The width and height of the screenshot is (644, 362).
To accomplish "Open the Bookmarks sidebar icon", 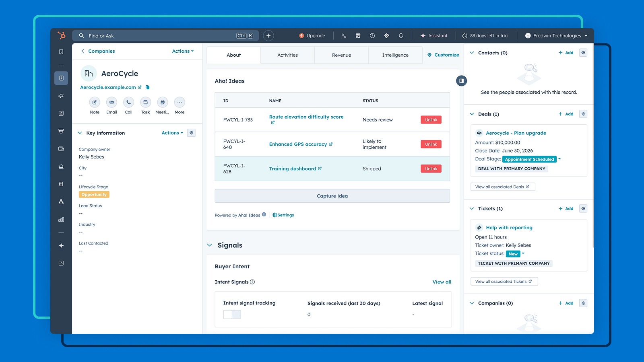I will tap(61, 52).
